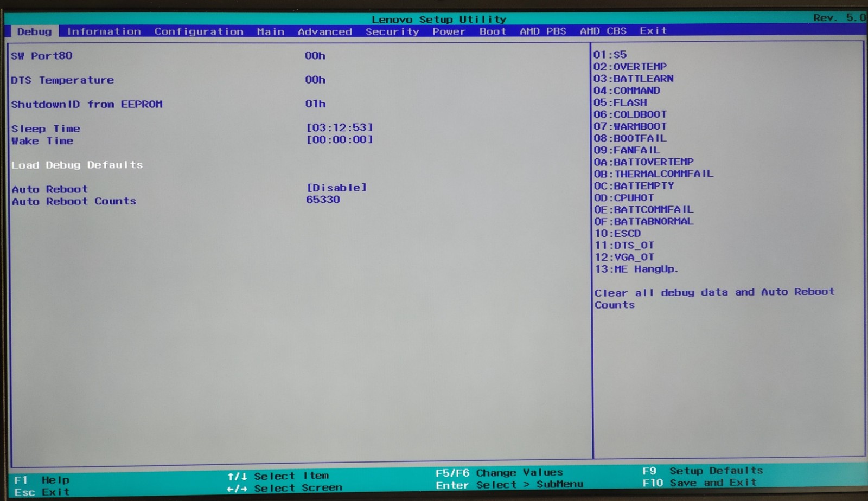This screenshot has width=868, height=501.
Task: Click the 12:VGA_OT code entry
Action: [624, 258]
